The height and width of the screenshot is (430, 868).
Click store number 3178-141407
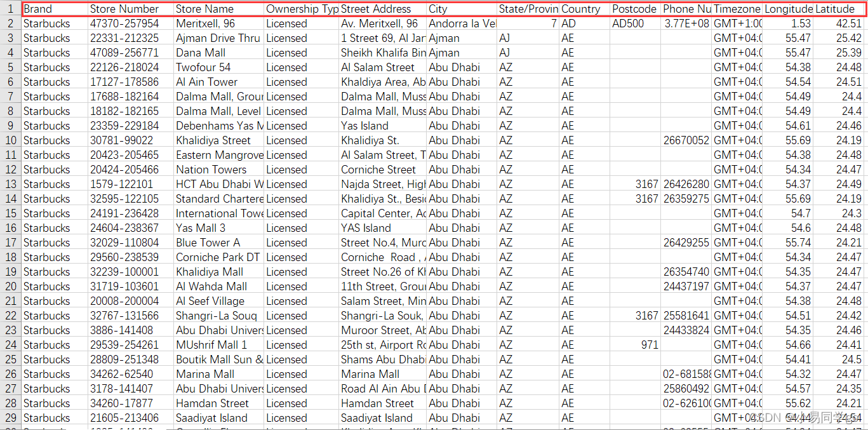(131, 389)
